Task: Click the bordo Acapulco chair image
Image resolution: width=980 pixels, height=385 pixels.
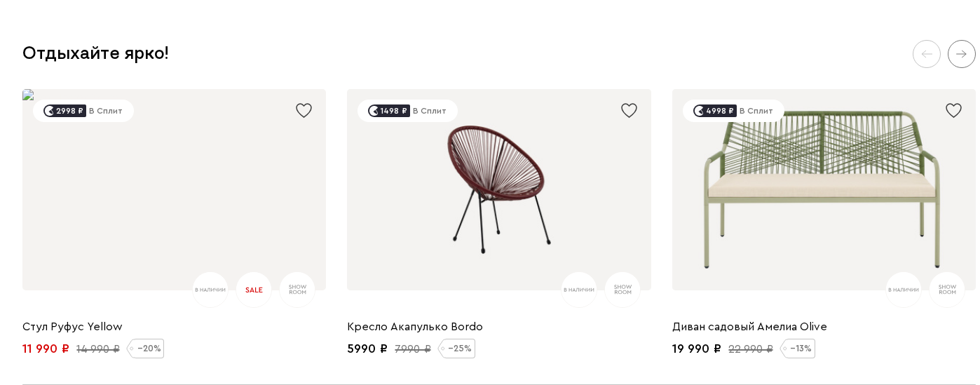Action: 499,189
